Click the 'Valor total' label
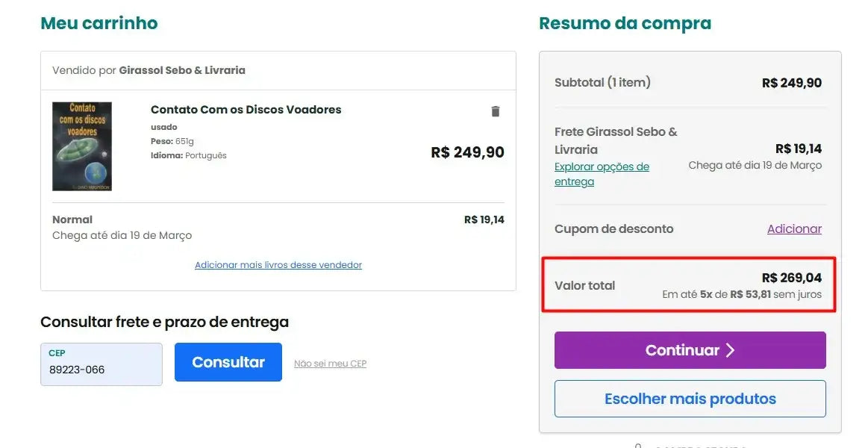This screenshot has height=448, width=868. (585, 285)
